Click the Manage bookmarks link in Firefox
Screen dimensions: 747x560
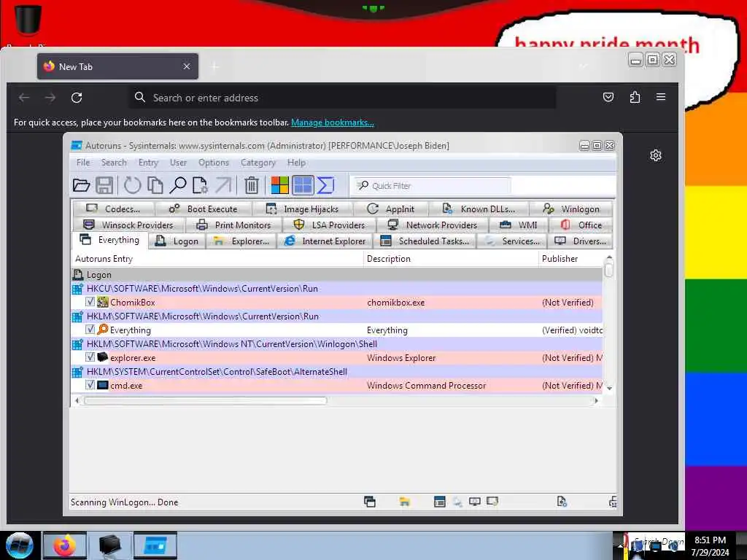(x=333, y=122)
